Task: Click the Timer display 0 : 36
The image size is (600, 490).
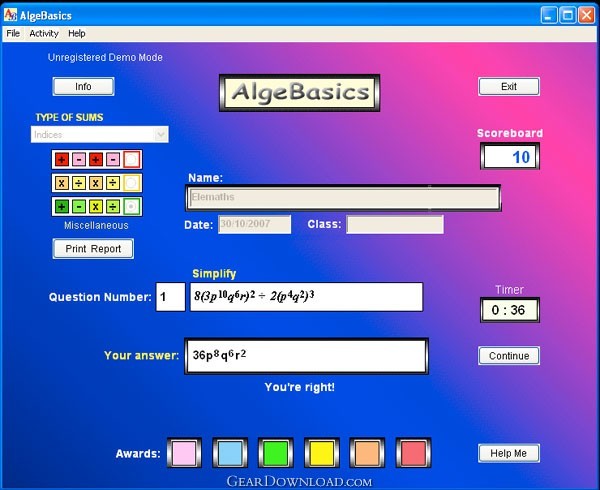Action: pyautogui.click(x=510, y=310)
